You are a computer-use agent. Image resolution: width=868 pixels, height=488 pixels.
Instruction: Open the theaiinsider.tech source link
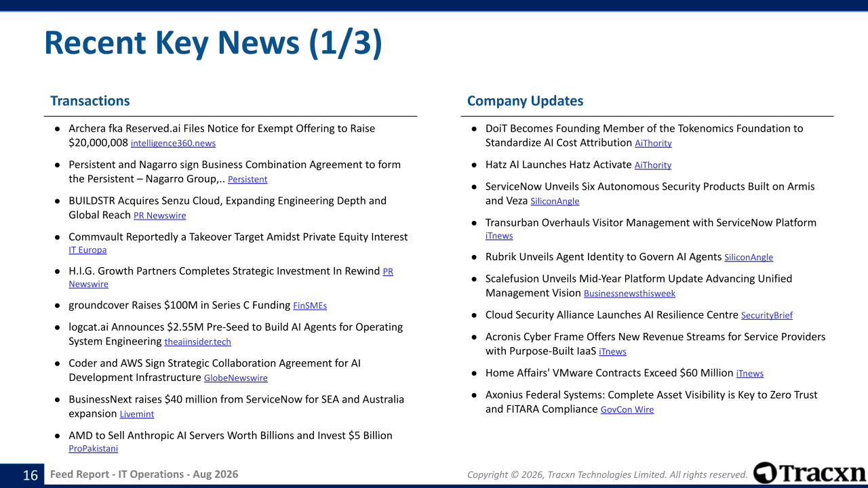[x=197, y=342]
